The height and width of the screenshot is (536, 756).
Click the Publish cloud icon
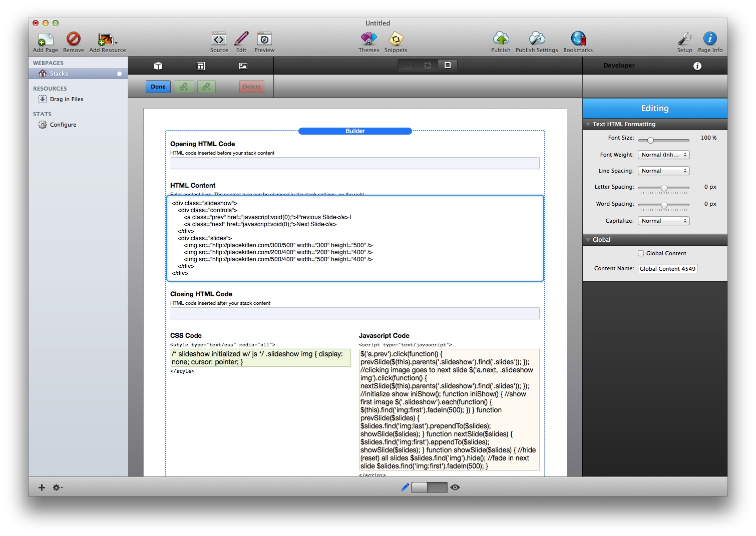click(x=501, y=40)
